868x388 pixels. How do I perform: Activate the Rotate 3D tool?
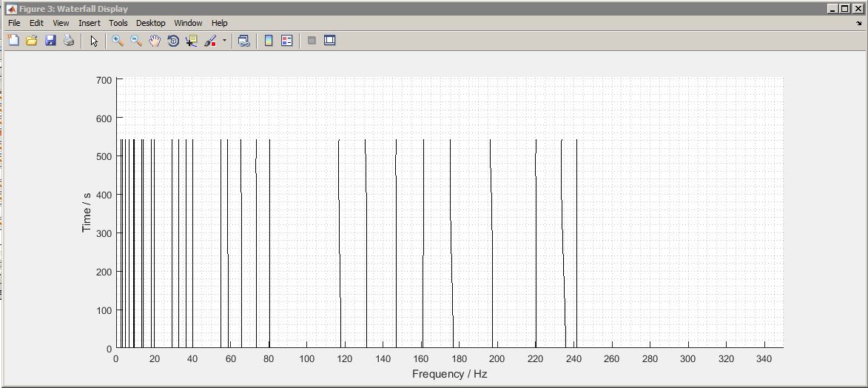(x=173, y=41)
